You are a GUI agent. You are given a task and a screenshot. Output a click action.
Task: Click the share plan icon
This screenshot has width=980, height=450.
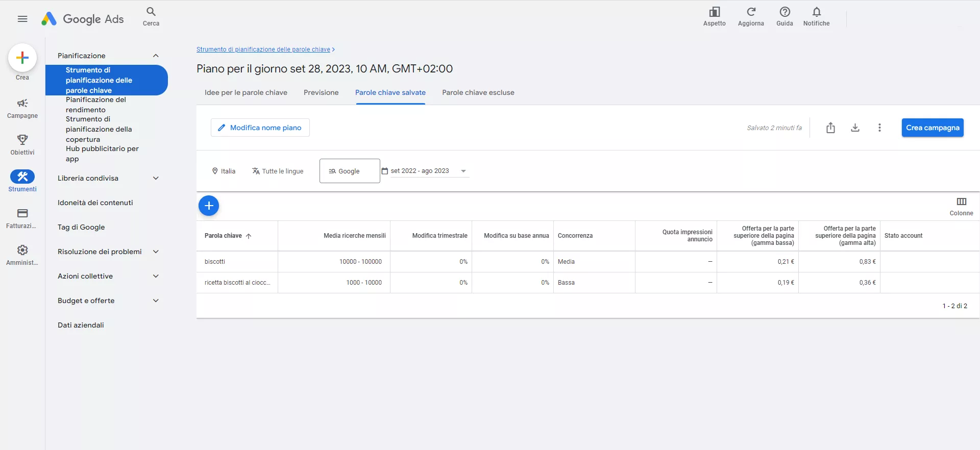tap(830, 128)
